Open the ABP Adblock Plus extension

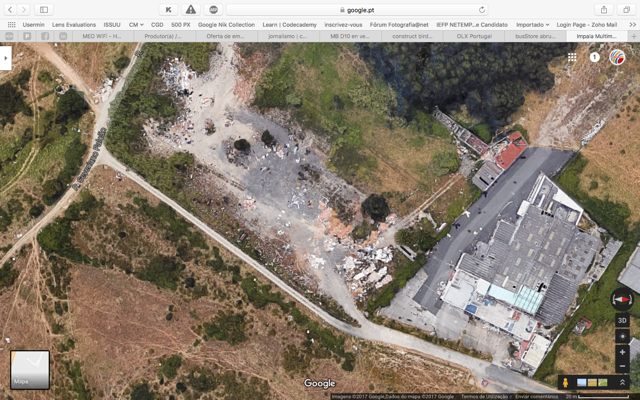[213, 9]
